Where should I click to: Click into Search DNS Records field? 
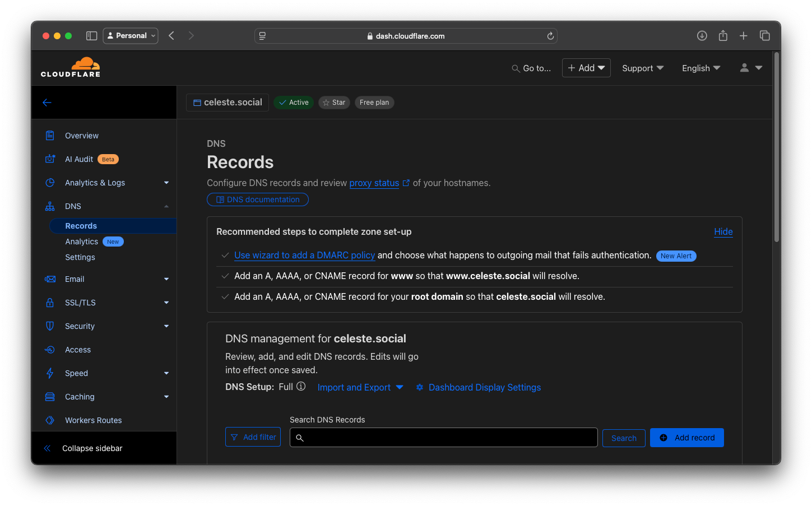(x=443, y=437)
